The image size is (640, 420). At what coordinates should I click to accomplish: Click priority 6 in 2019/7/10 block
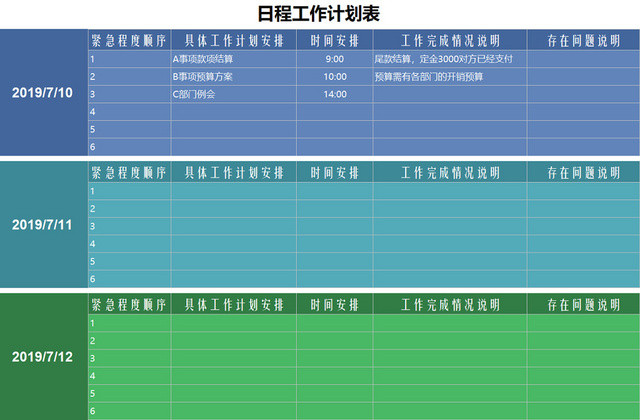(x=129, y=147)
